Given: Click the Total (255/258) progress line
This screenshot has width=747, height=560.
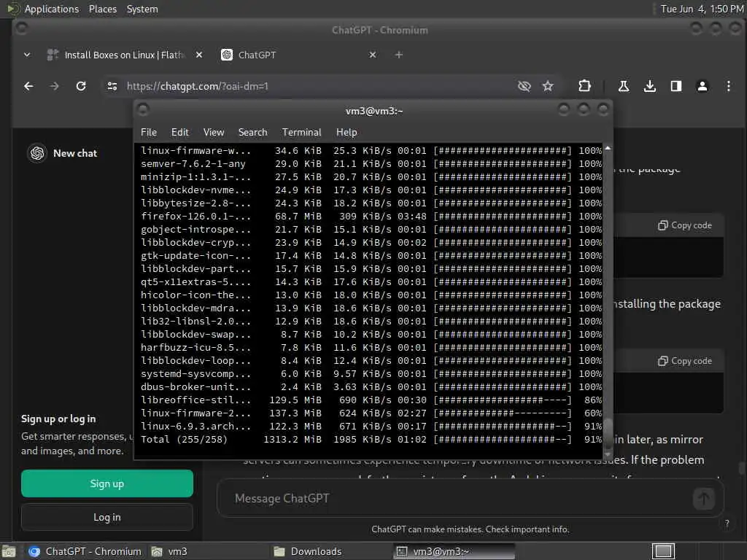Looking at the screenshot, I should coord(371,440).
